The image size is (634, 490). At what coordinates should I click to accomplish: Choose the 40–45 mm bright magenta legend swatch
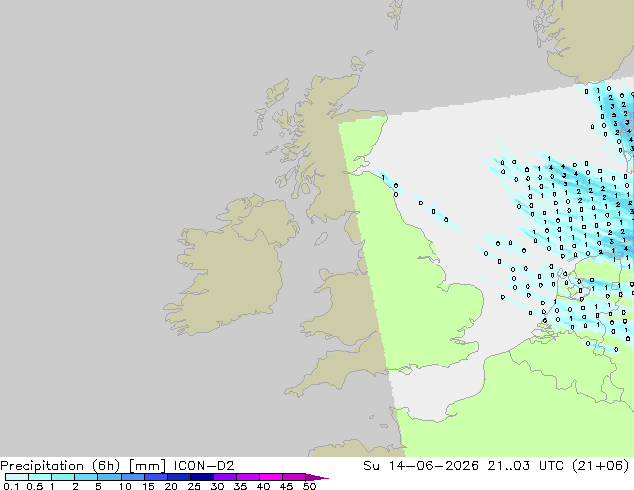pyautogui.click(x=271, y=477)
